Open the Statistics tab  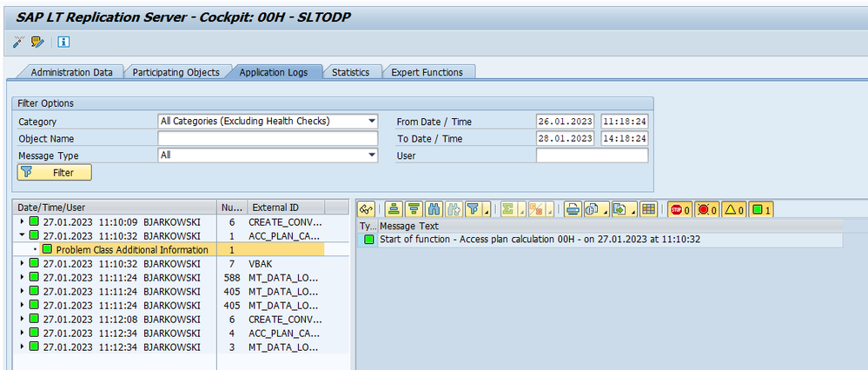click(x=350, y=72)
